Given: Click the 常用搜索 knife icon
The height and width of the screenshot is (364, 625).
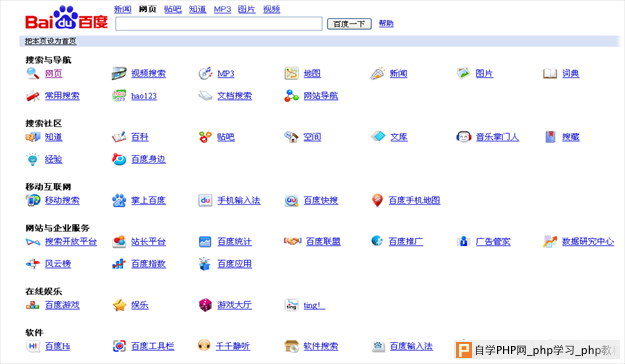Looking at the screenshot, I should (x=33, y=96).
